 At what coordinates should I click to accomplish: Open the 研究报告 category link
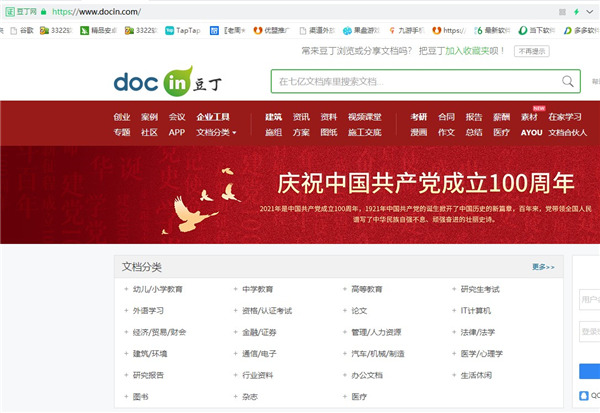click(148, 375)
